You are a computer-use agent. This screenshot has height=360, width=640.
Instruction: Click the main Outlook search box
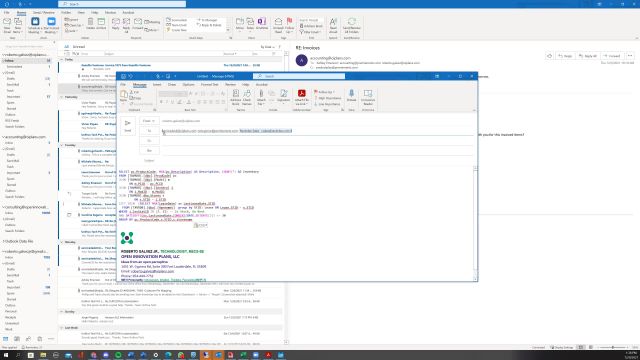pos(122,4)
